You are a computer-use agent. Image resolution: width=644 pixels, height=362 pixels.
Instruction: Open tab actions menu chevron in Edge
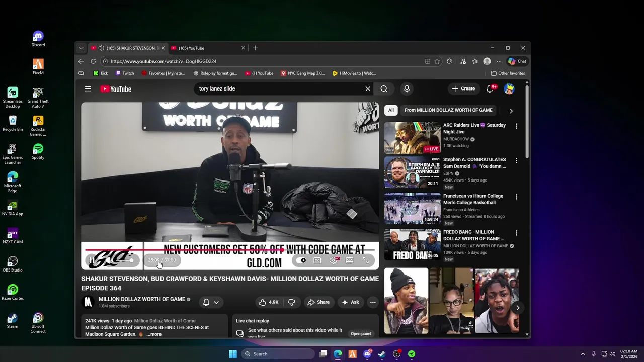click(81, 48)
